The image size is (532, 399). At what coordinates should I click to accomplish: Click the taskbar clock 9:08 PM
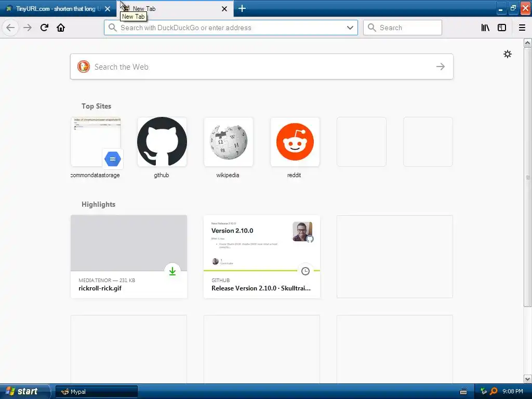(513, 391)
